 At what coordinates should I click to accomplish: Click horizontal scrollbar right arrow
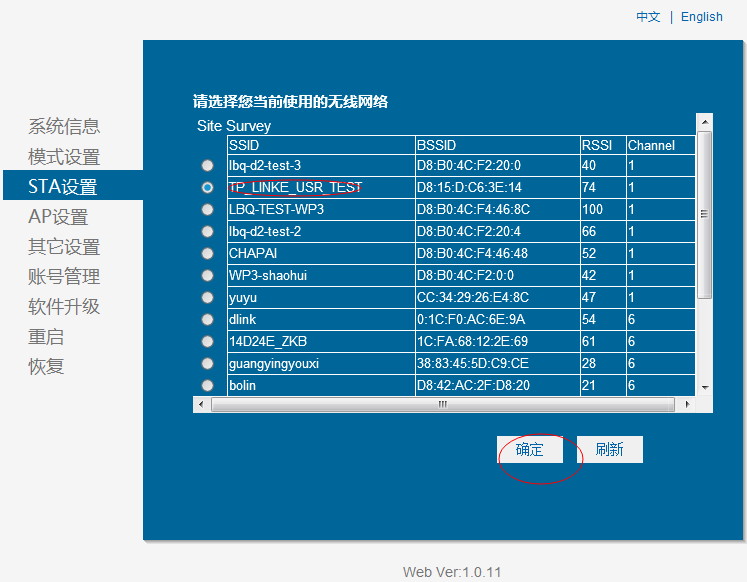tap(689, 404)
